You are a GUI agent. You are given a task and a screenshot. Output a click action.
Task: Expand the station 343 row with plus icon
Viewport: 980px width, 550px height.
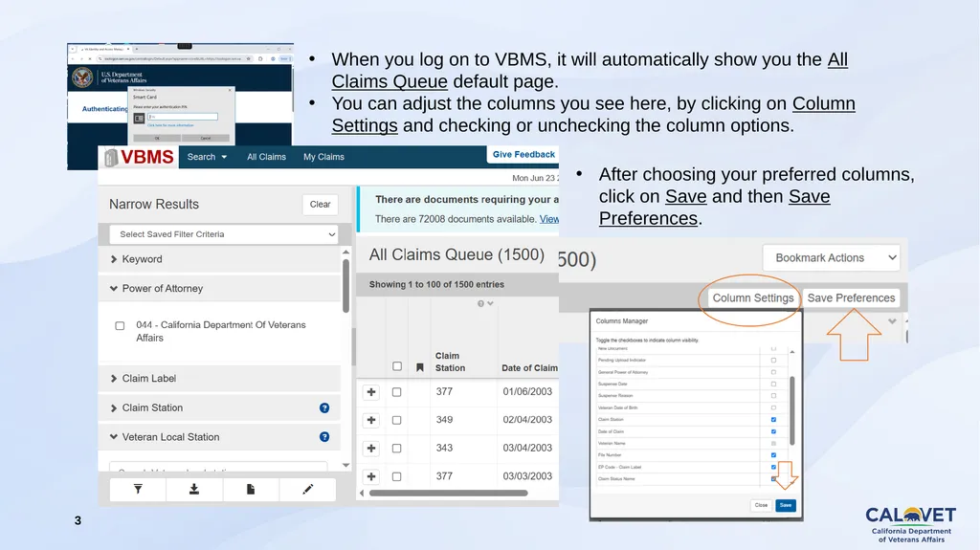pos(371,448)
